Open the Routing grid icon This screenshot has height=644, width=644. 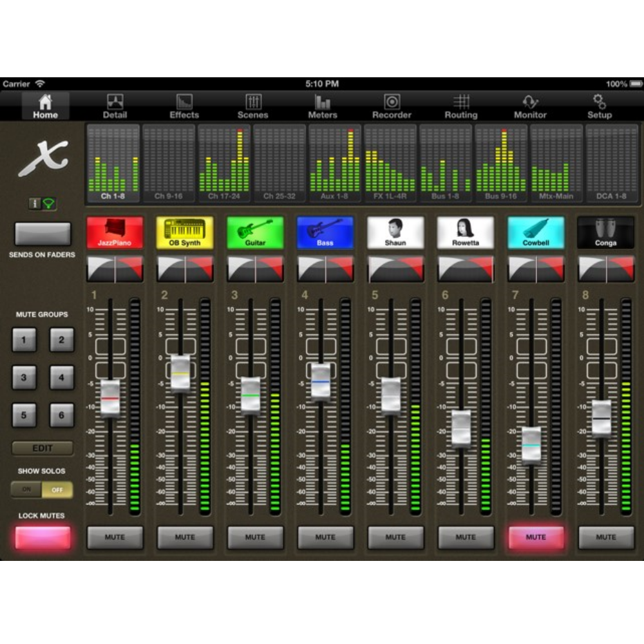(461, 102)
